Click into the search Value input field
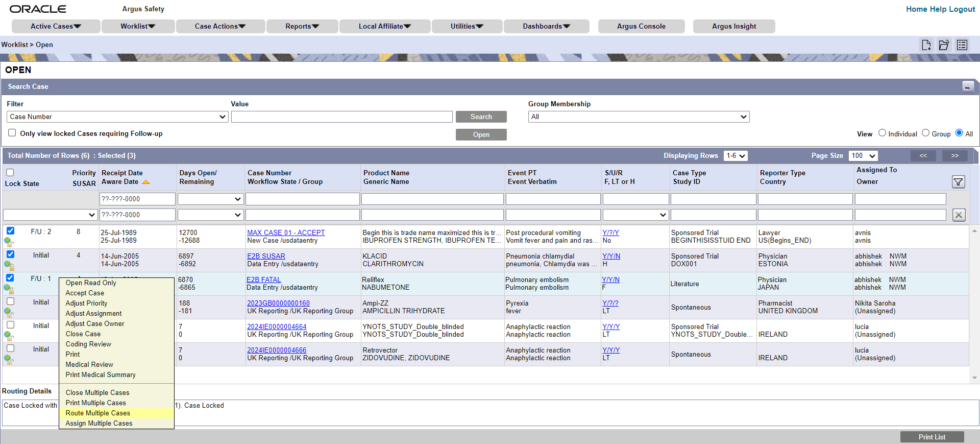Screen dimensions: 980x444 [x=342, y=117]
